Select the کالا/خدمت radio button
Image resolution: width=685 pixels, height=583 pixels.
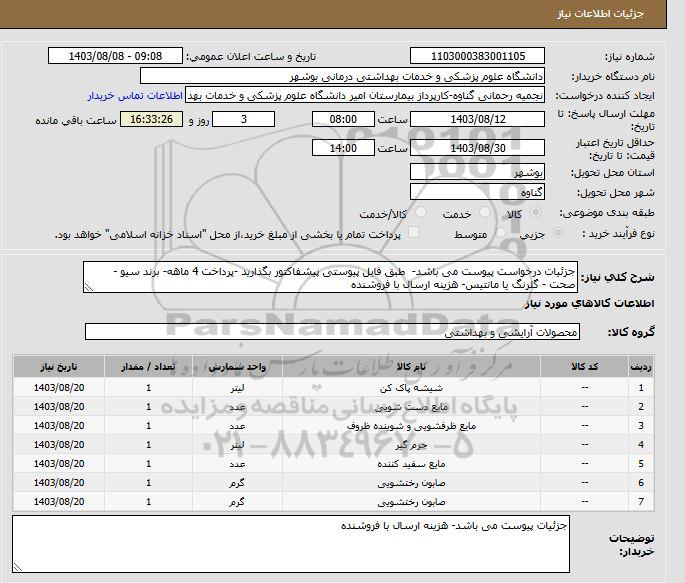(x=421, y=213)
